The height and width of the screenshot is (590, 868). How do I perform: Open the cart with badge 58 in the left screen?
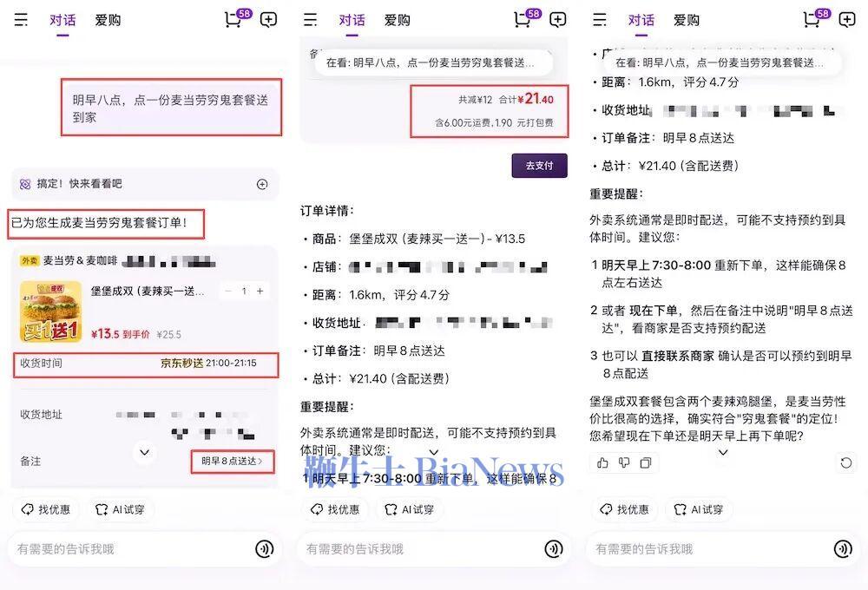(233, 20)
